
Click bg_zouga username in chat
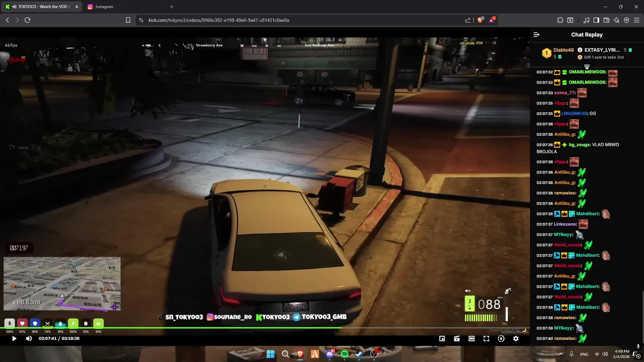tap(580, 145)
